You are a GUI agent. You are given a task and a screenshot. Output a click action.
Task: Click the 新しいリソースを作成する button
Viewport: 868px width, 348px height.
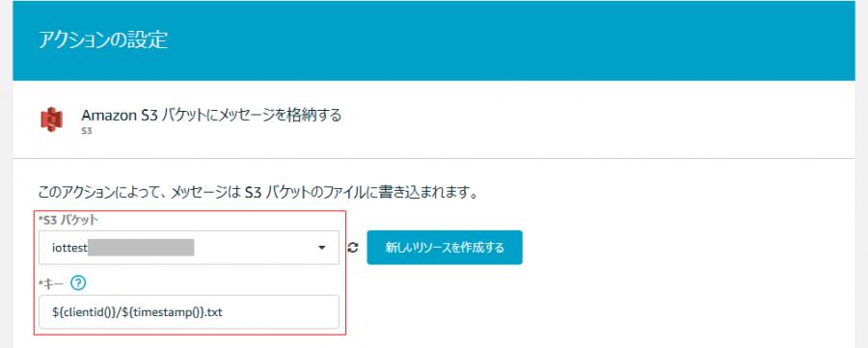pyautogui.click(x=445, y=248)
